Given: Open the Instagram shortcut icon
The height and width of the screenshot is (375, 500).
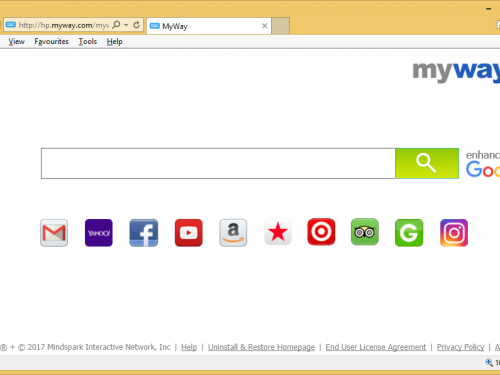Looking at the screenshot, I should click(x=454, y=233).
